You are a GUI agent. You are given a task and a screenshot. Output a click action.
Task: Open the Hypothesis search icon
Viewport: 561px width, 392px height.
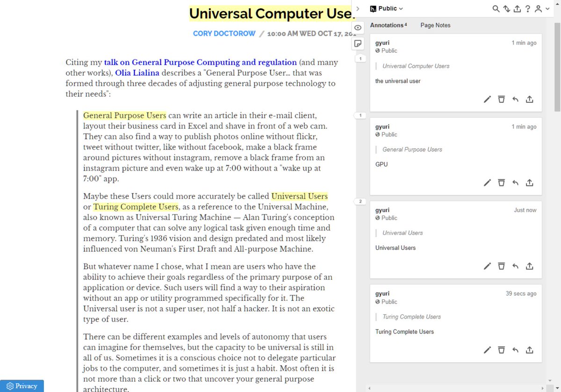pyautogui.click(x=496, y=8)
